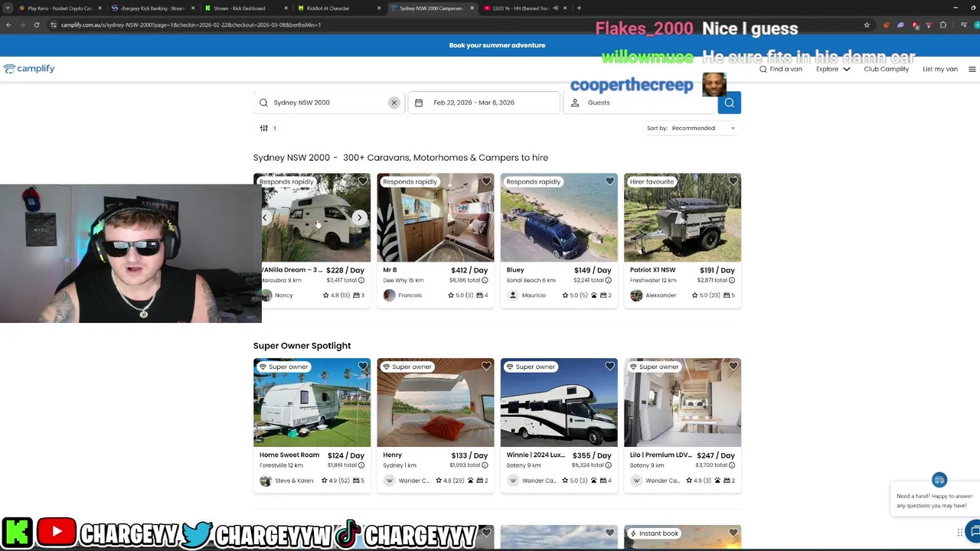
Task: Open a new browser tab
Action: [x=579, y=8]
